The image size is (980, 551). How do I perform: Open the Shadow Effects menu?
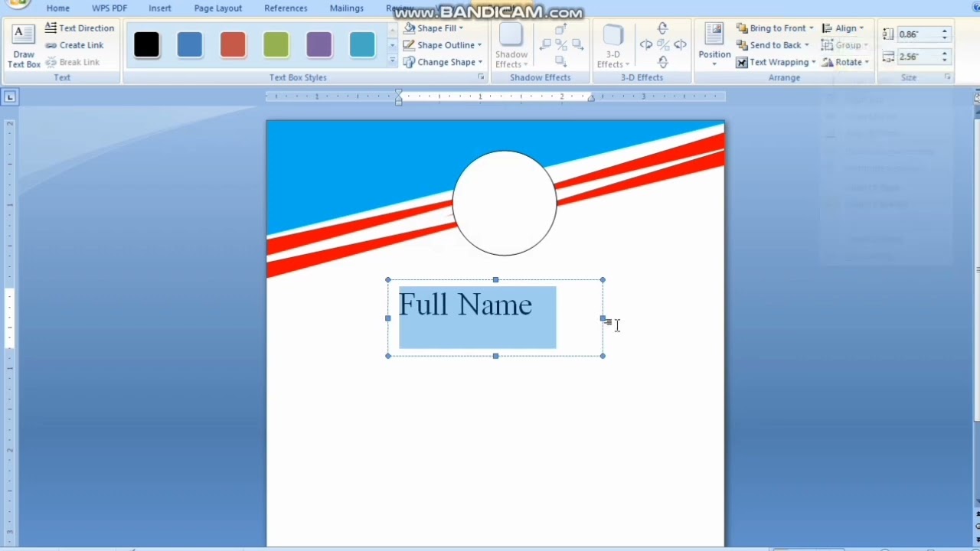pos(511,46)
